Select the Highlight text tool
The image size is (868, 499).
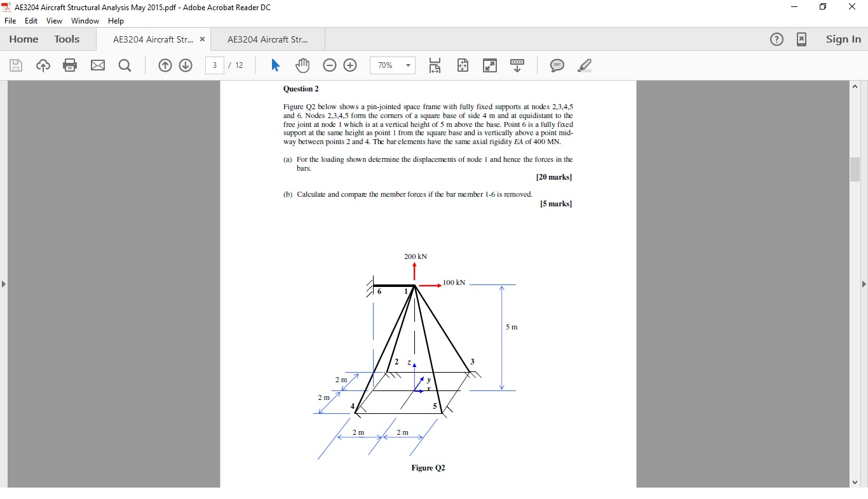point(585,65)
